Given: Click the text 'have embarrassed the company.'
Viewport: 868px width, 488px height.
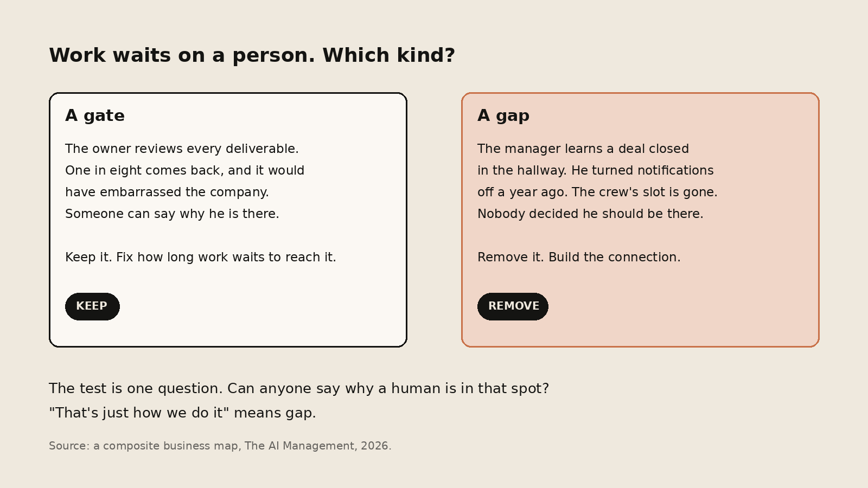Looking at the screenshot, I should (x=167, y=192).
